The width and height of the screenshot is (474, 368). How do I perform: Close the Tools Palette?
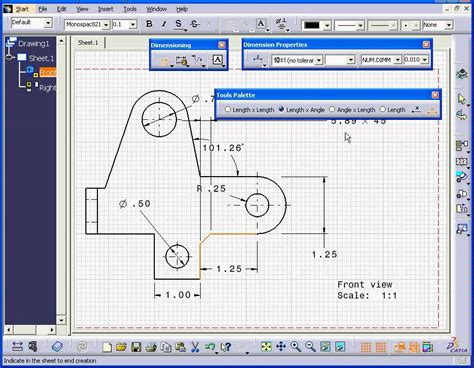coord(435,95)
